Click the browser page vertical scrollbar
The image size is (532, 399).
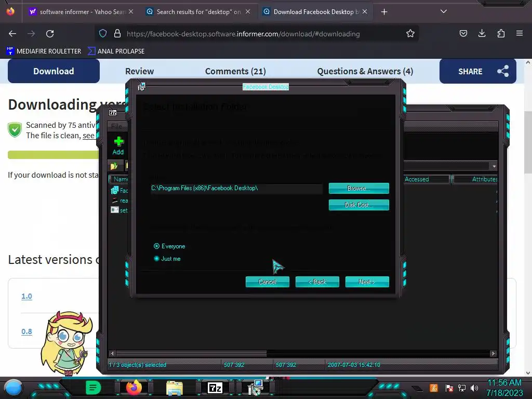pos(528,142)
